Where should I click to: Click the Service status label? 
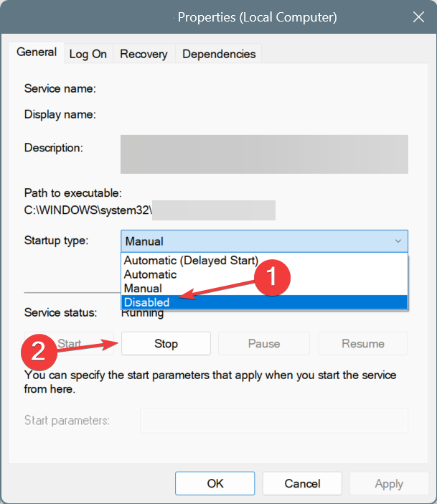pyautogui.click(x=60, y=312)
